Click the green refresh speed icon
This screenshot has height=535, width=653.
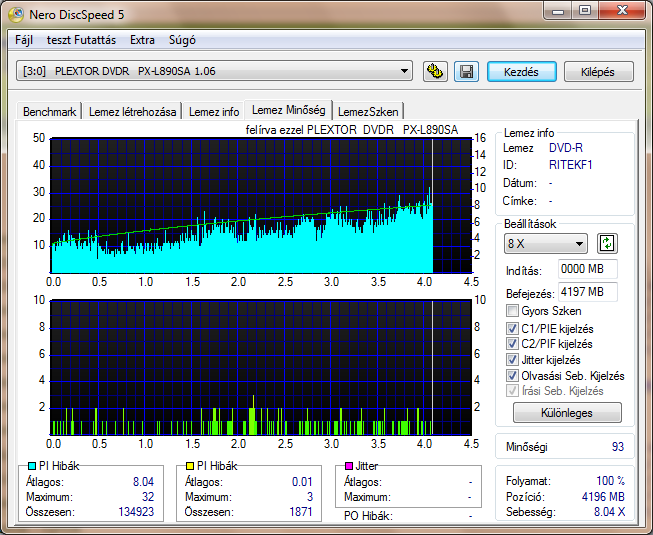coord(607,244)
